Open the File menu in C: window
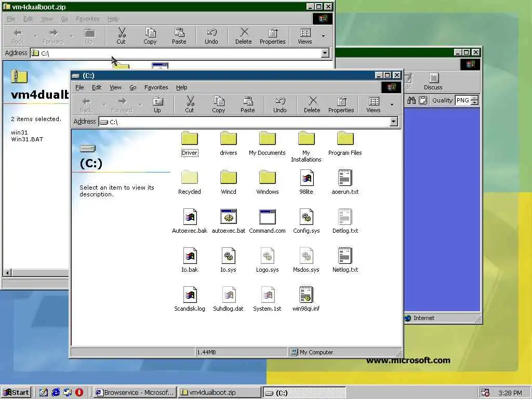 [79, 87]
